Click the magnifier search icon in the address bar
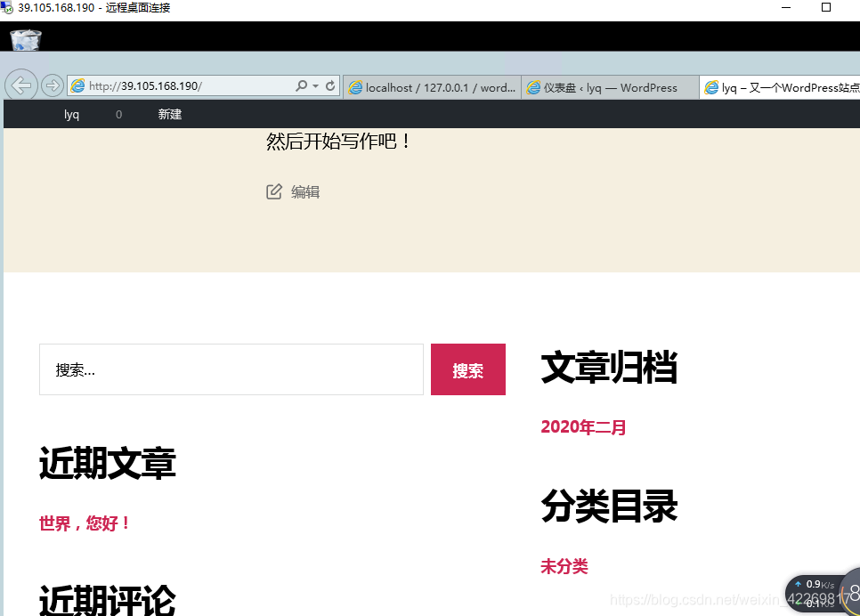 click(303, 86)
